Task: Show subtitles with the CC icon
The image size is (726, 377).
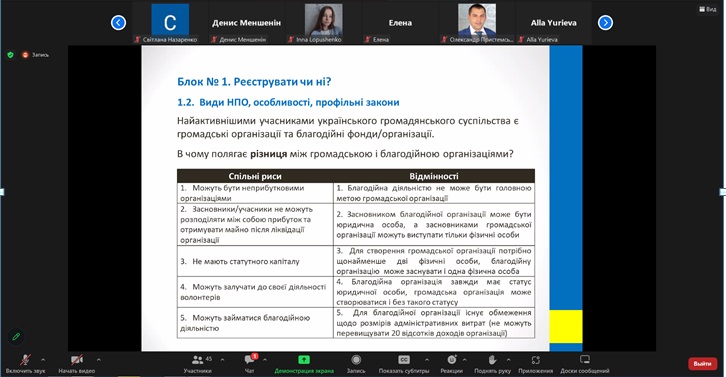Action: (404, 360)
